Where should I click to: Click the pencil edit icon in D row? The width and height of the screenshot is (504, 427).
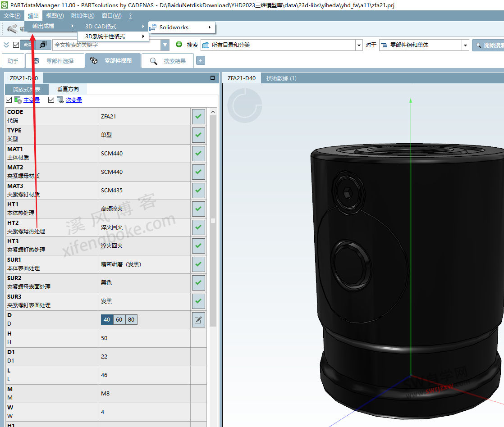tap(198, 319)
